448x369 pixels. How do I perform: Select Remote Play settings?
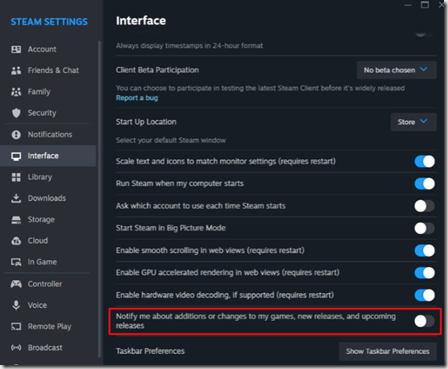(x=48, y=326)
